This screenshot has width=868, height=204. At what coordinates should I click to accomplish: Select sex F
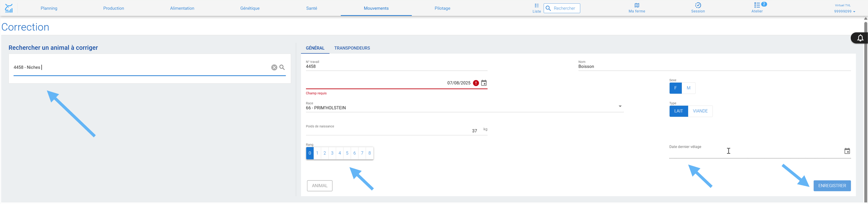click(675, 88)
